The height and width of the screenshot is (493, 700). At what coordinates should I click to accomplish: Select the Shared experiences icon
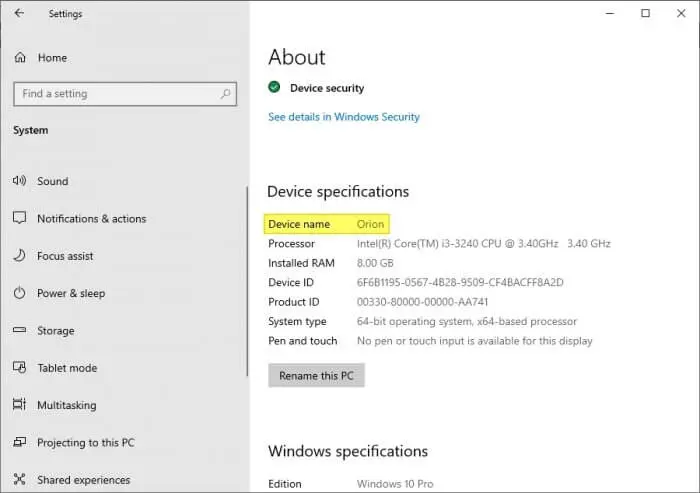(x=20, y=479)
